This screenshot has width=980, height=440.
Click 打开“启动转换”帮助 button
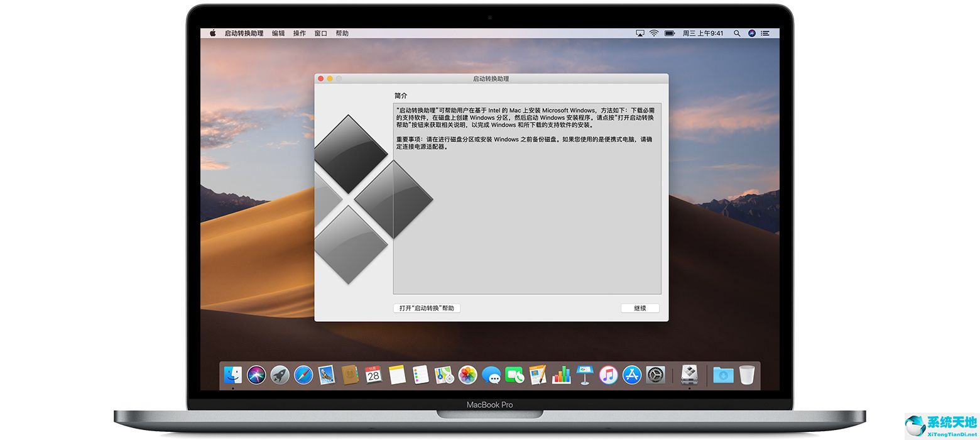[x=427, y=308]
